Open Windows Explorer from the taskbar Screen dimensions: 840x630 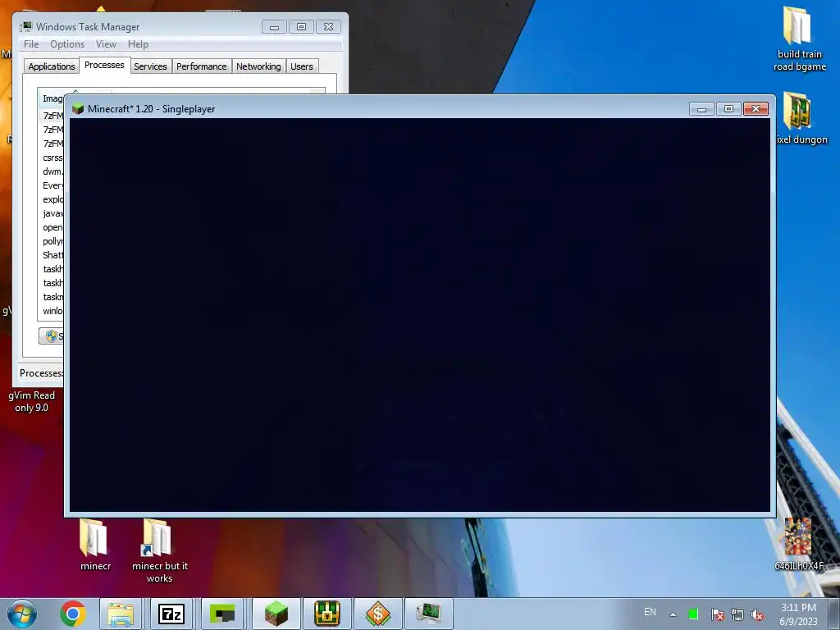point(121,614)
